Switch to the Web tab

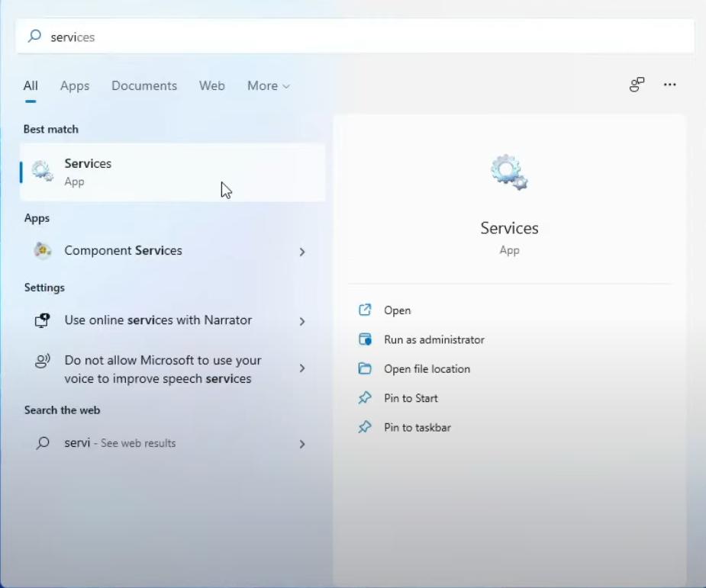211,85
